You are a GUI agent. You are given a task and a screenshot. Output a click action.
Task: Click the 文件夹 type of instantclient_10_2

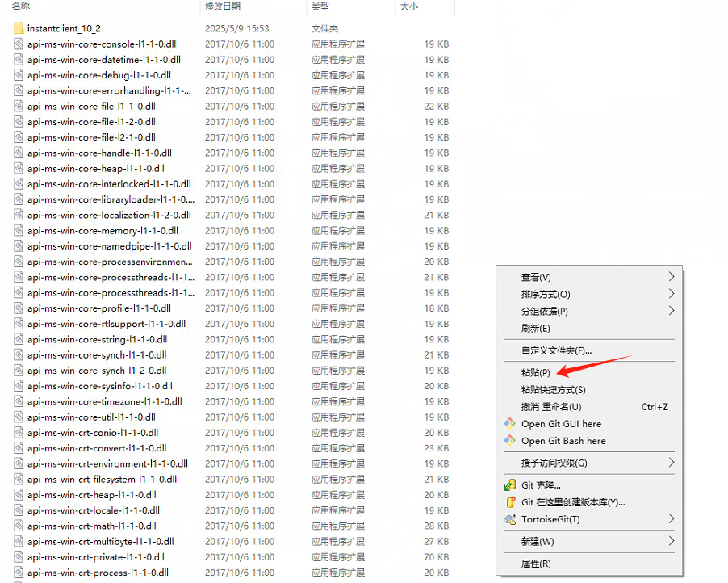pyautogui.click(x=324, y=28)
